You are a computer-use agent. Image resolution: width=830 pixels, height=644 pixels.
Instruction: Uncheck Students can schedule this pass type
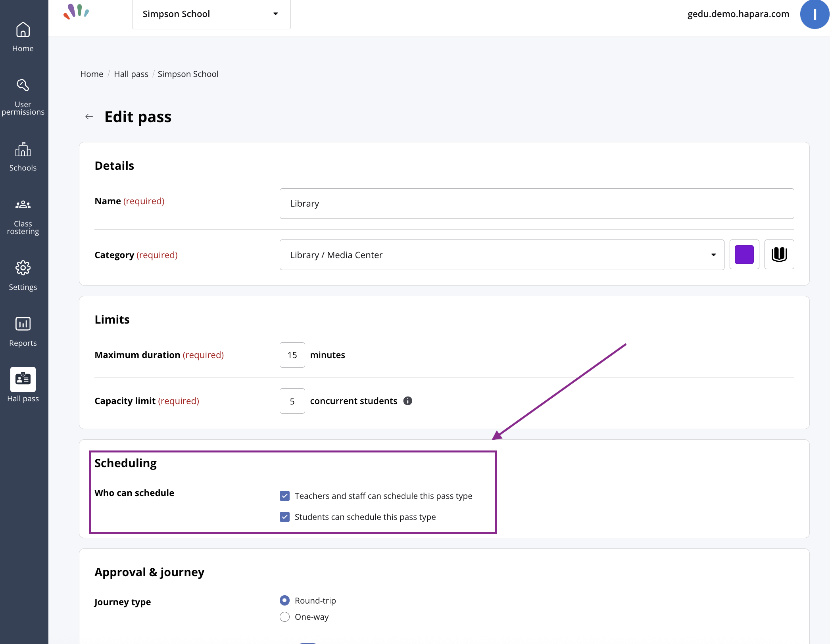tap(284, 517)
